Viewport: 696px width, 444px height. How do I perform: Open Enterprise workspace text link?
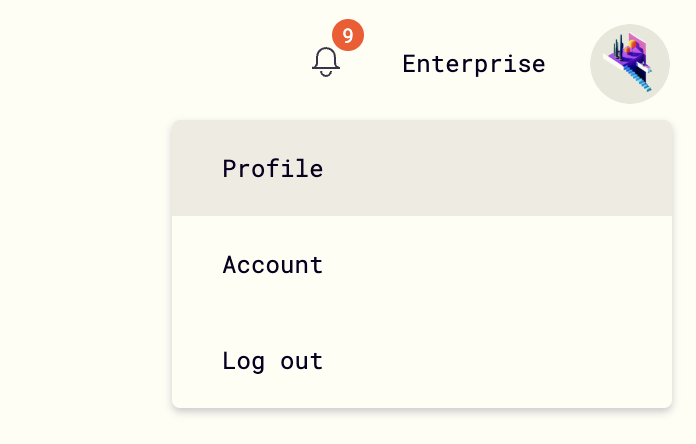[x=474, y=64]
